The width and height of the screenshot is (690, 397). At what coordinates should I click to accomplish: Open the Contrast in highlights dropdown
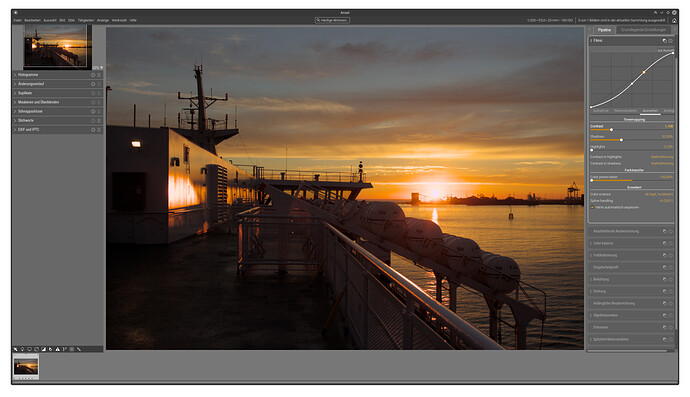[x=631, y=157]
